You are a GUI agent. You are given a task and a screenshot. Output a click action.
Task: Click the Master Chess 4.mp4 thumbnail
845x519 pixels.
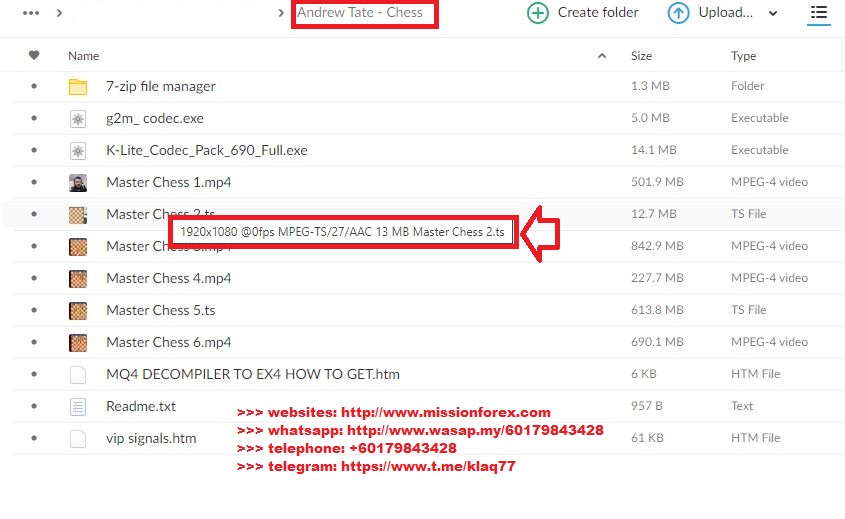(78, 279)
